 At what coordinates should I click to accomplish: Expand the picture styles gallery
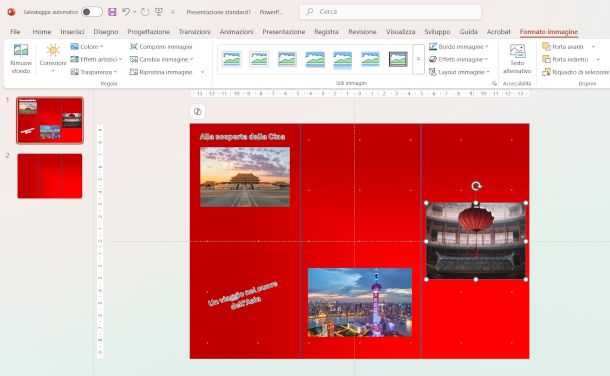coord(418,59)
